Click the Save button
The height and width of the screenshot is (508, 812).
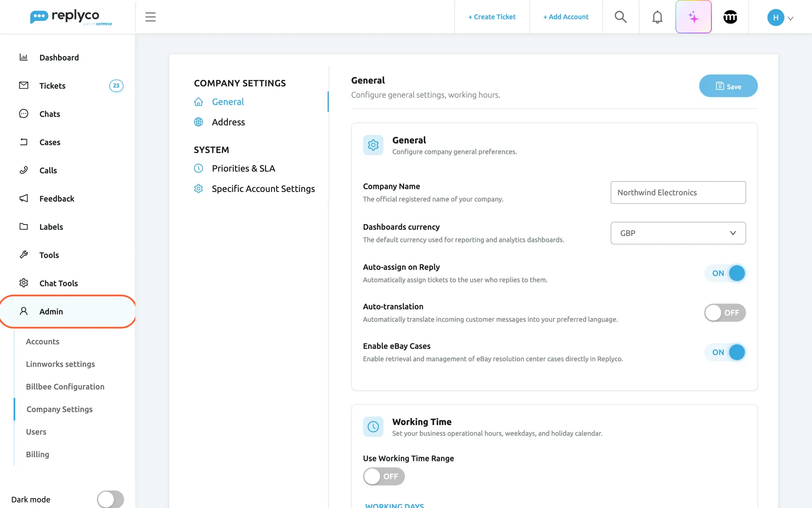728,86
